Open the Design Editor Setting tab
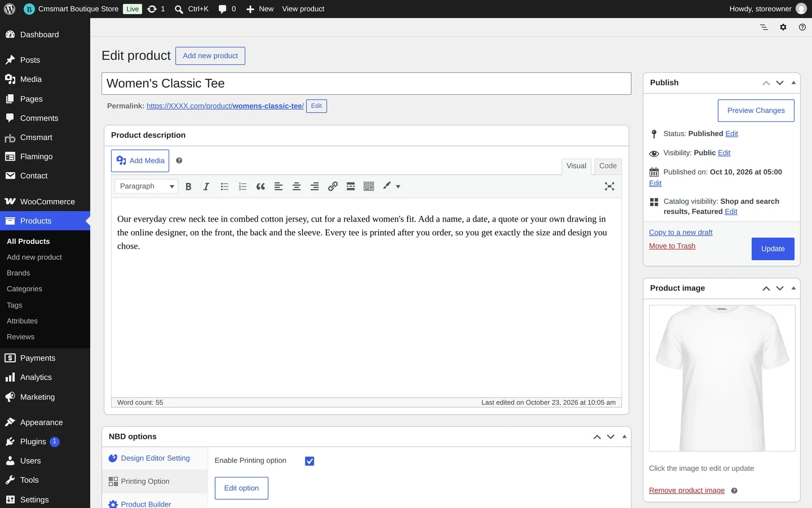This screenshot has height=508, width=812. [x=155, y=458]
